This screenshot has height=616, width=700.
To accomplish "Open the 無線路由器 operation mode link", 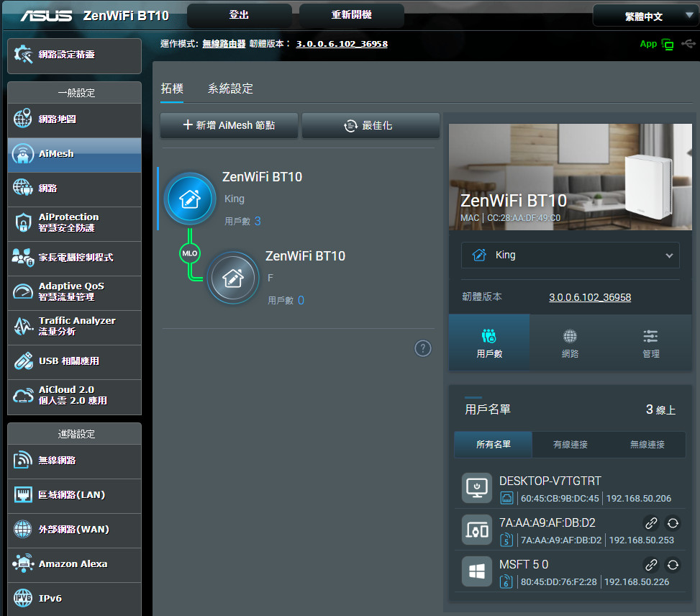I will [224, 44].
